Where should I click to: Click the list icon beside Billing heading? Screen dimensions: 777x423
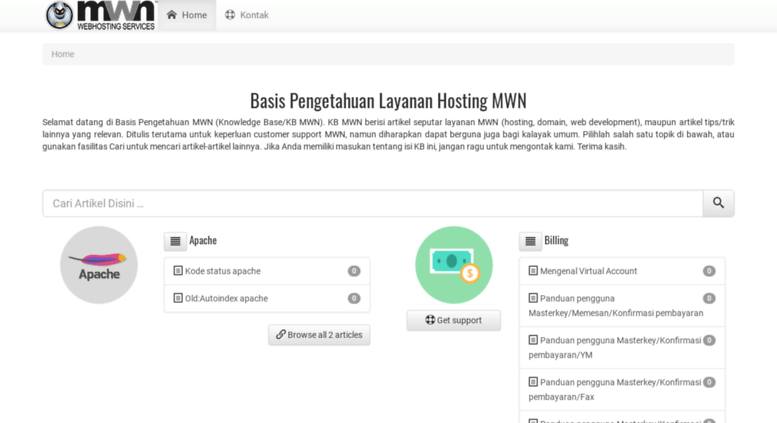[530, 241]
